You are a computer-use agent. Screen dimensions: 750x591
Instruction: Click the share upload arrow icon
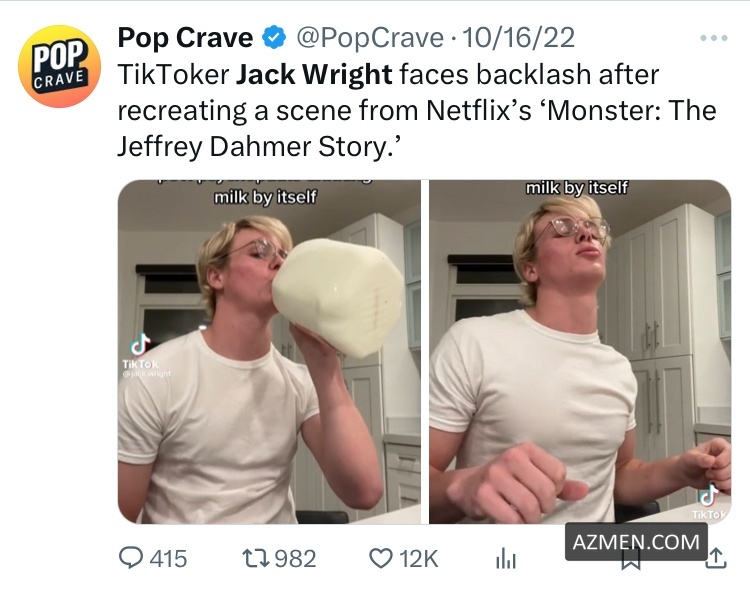716,559
